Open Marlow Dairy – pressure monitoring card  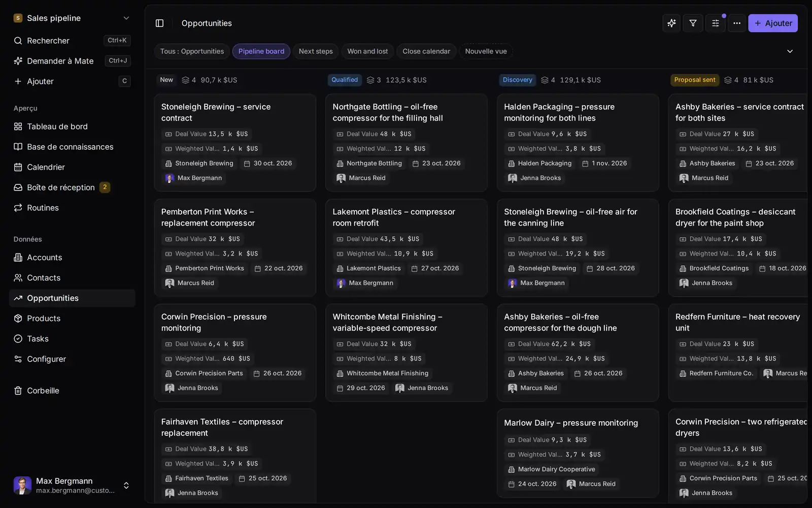coord(578,453)
